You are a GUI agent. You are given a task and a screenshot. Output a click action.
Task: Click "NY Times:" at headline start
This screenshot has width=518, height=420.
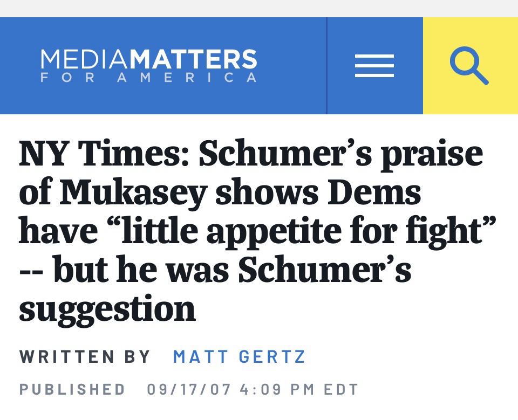103,154
